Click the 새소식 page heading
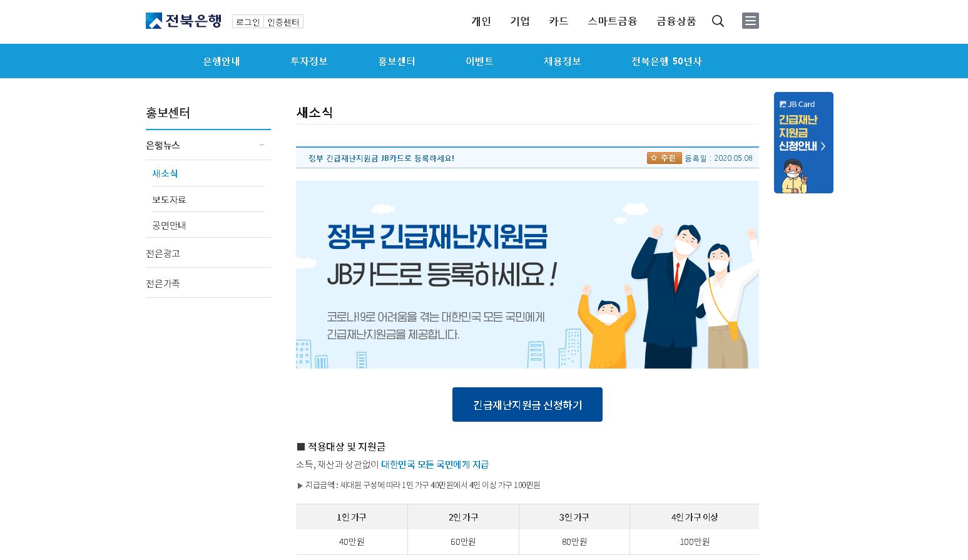This screenshot has width=968, height=560. [315, 113]
